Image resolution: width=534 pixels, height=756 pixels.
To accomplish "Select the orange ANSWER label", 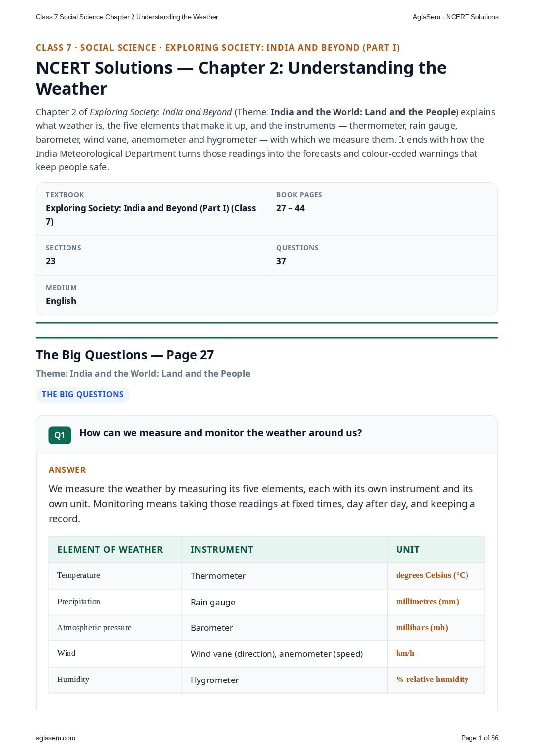I will (67, 470).
